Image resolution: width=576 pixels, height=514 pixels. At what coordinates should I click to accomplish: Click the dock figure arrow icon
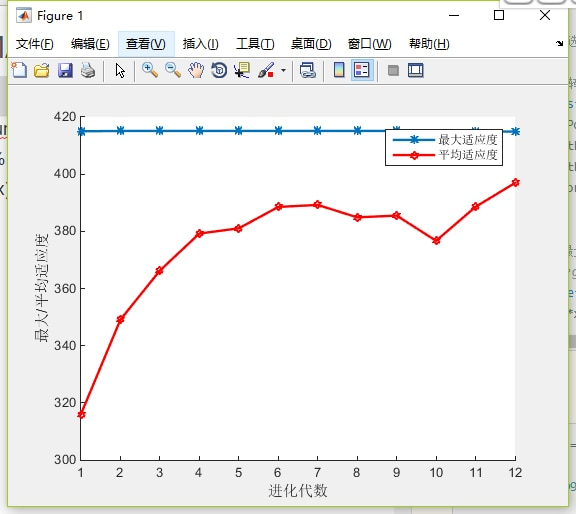click(559, 43)
